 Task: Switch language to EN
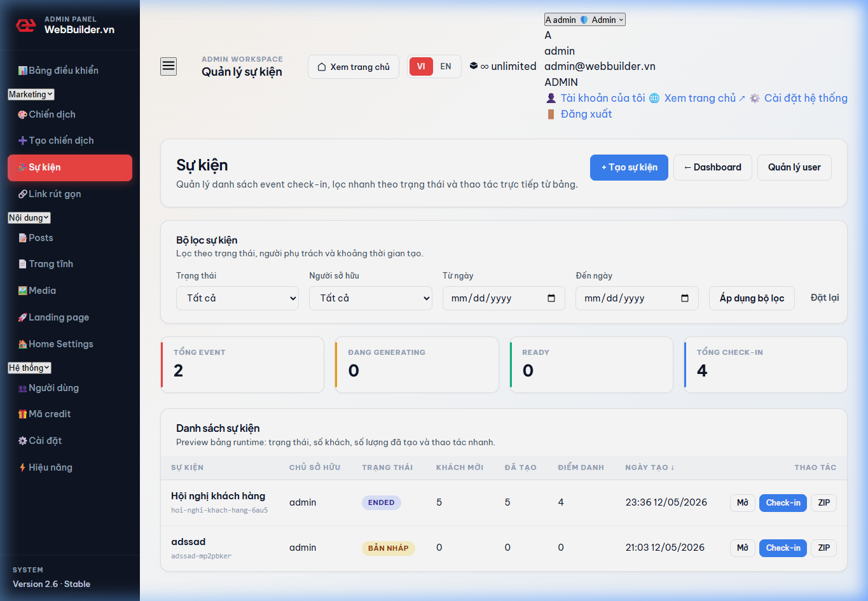point(446,66)
